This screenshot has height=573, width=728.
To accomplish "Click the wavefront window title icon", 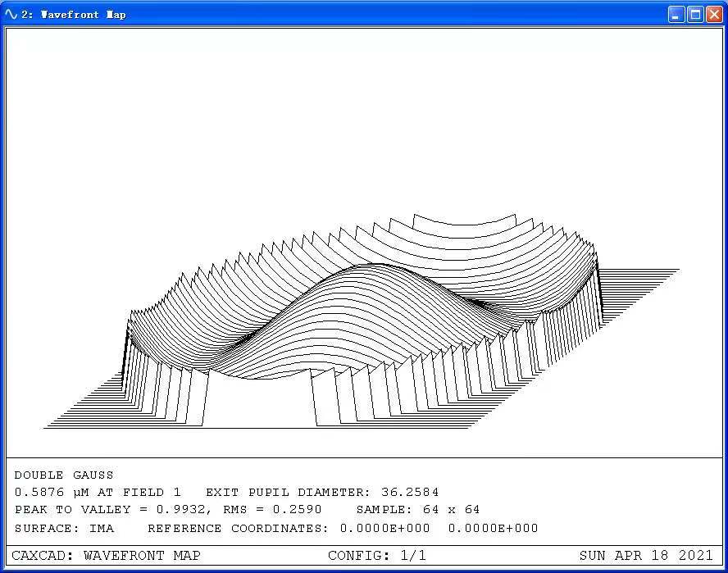I will pos(10,15).
